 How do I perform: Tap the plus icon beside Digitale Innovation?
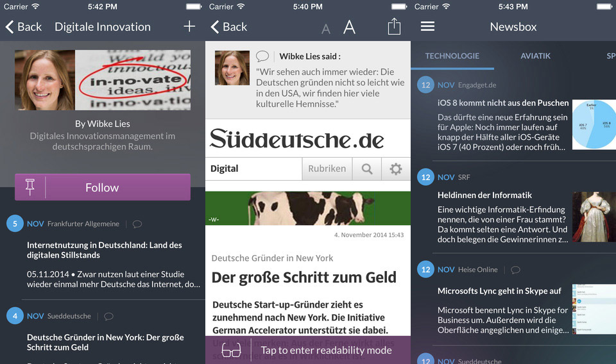[189, 26]
